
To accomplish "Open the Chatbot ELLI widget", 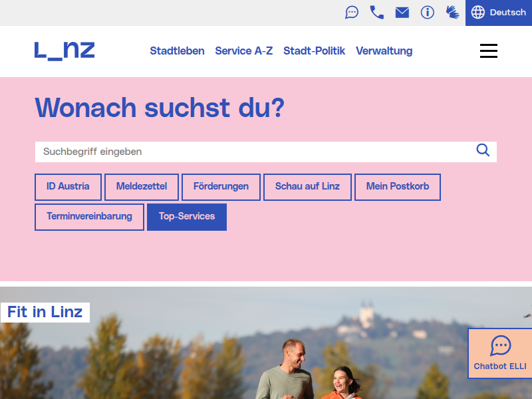I will pyautogui.click(x=500, y=353).
